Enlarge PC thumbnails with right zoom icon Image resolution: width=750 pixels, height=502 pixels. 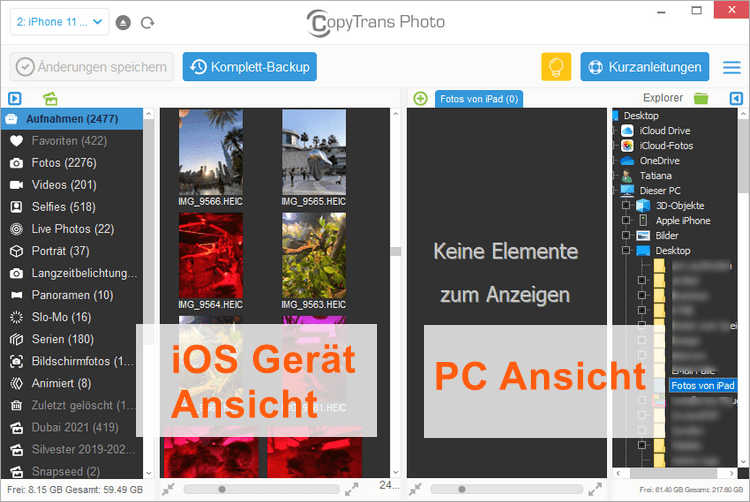pyautogui.click(x=595, y=489)
